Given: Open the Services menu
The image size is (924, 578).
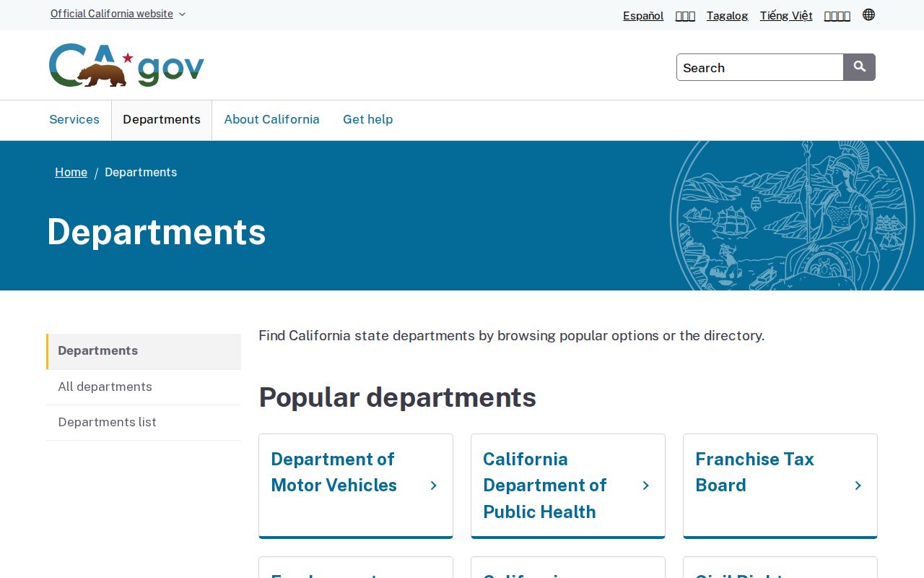Looking at the screenshot, I should (x=74, y=120).
